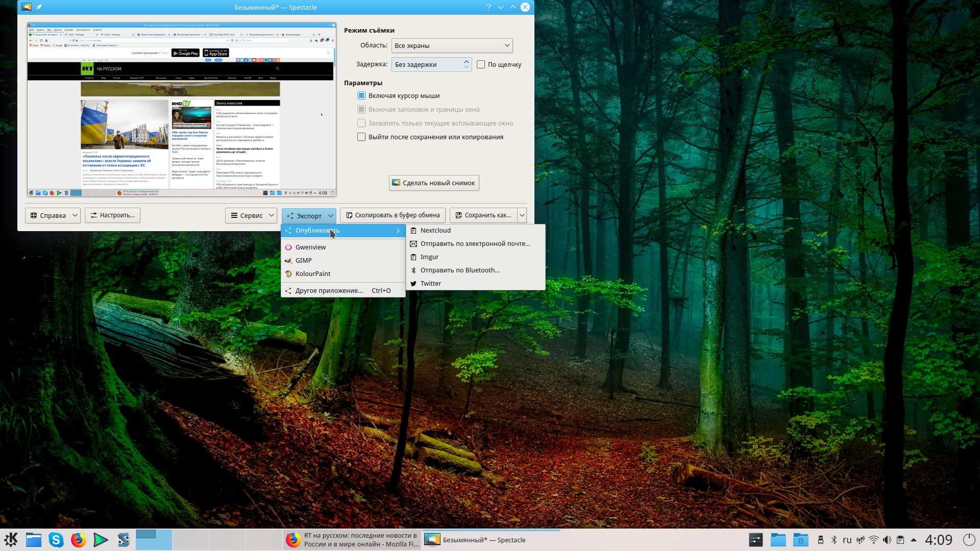
Task: Click the screenshot preview thumbnail
Action: pos(181,110)
